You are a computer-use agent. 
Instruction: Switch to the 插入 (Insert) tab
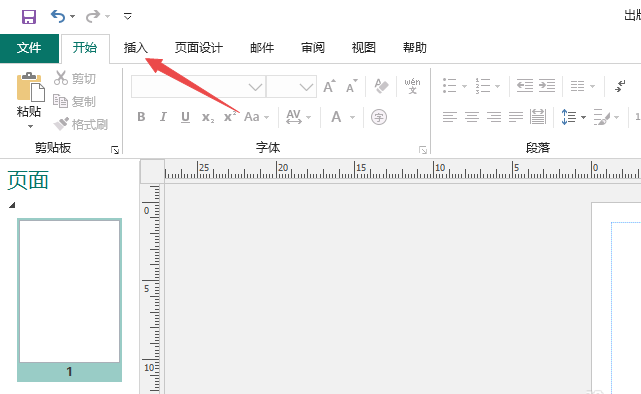(x=136, y=48)
